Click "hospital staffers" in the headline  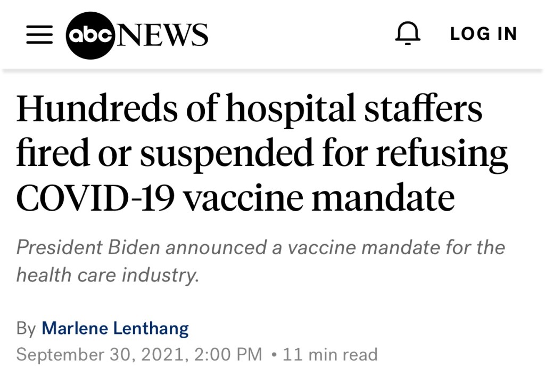click(353, 109)
